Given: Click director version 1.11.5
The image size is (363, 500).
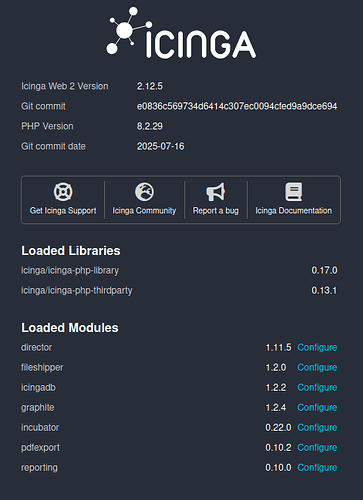Looking at the screenshot, I should point(278,347).
